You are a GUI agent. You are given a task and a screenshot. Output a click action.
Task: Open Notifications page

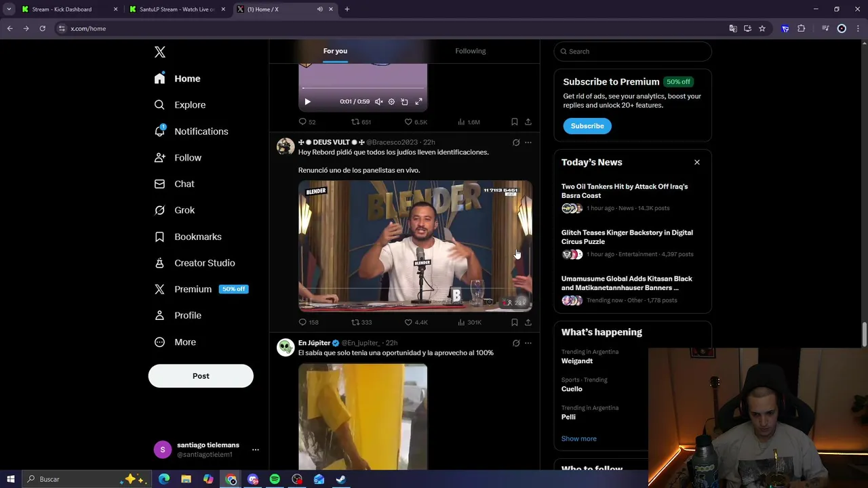tap(191, 131)
